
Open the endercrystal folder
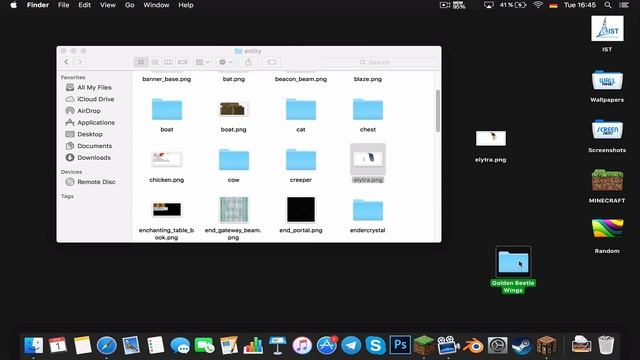tap(368, 210)
